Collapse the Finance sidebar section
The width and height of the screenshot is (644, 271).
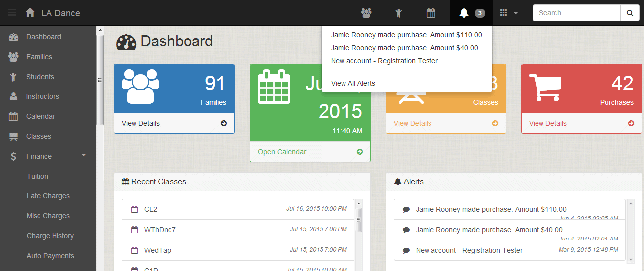click(x=84, y=156)
